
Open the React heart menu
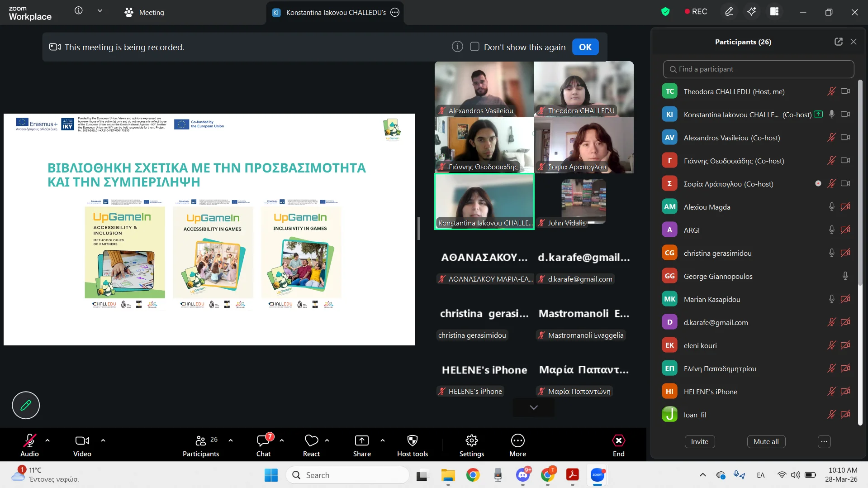coord(311,445)
